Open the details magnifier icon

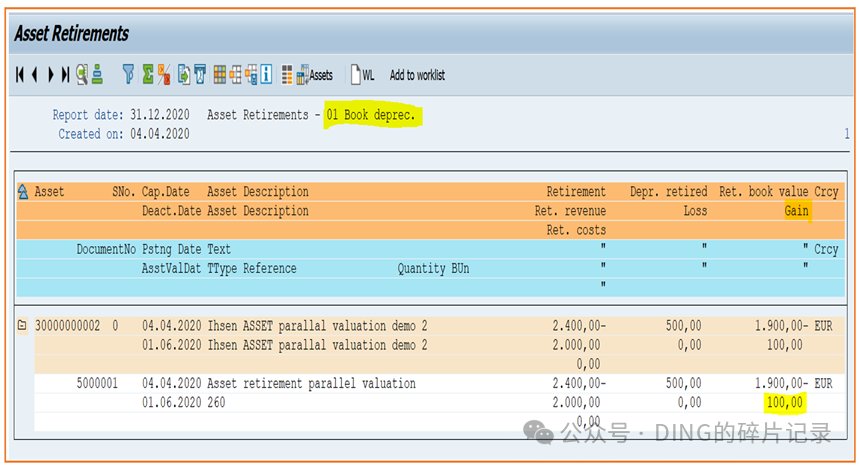(82, 75)
